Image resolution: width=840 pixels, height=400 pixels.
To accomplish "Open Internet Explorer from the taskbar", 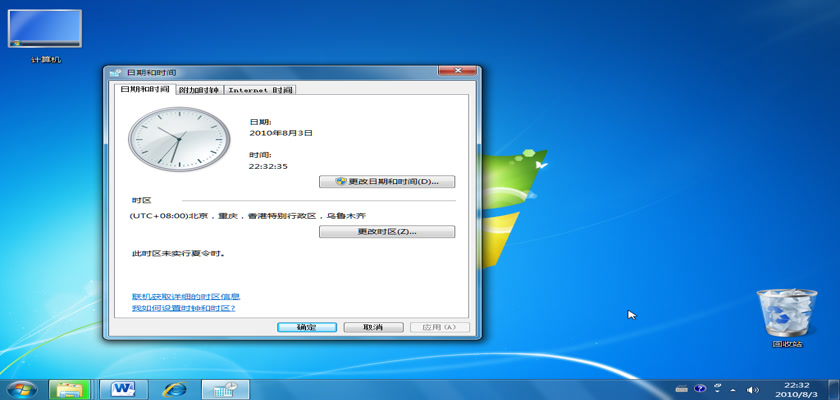I will (x=175, y=388).
